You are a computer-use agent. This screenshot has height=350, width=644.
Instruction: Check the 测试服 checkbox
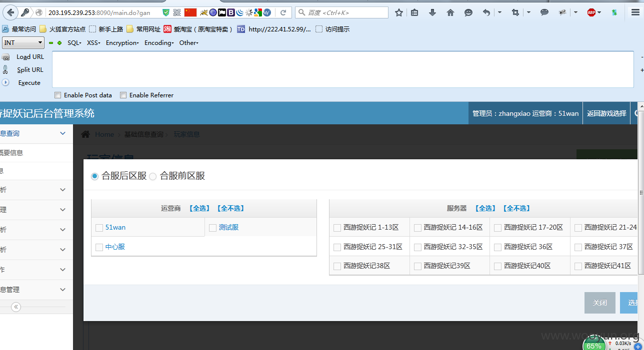click(212, 228)
